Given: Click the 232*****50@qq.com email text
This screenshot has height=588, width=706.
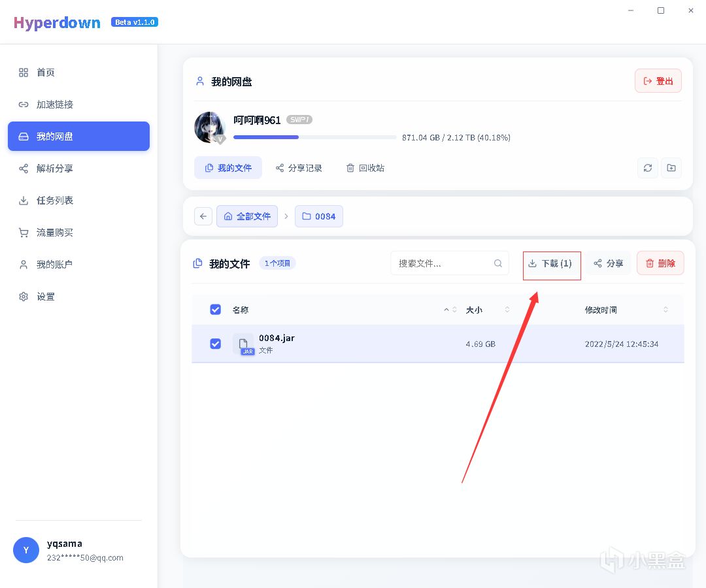Looking at the screenshot, I should pos(85,558).
